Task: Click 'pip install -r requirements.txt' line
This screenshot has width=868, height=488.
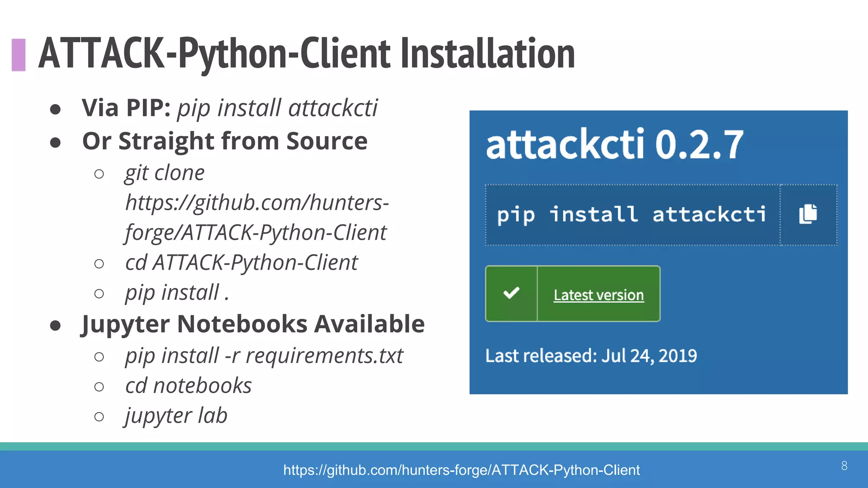Action: click(x=264, y=356)
